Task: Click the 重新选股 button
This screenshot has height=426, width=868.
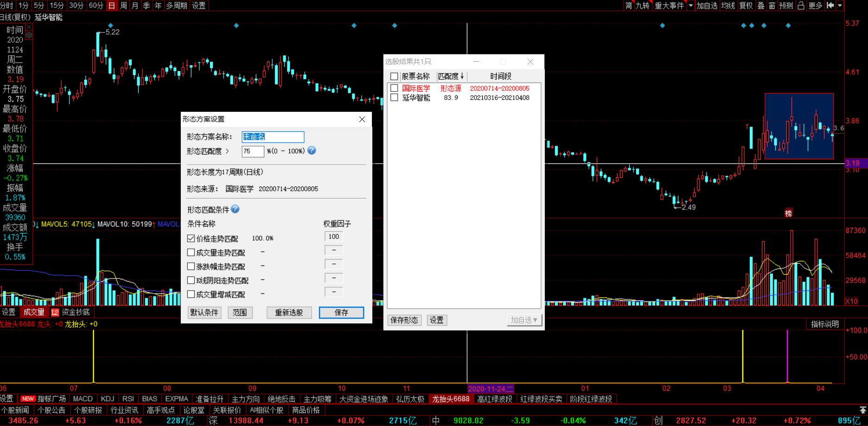Action: click(289, 312)
